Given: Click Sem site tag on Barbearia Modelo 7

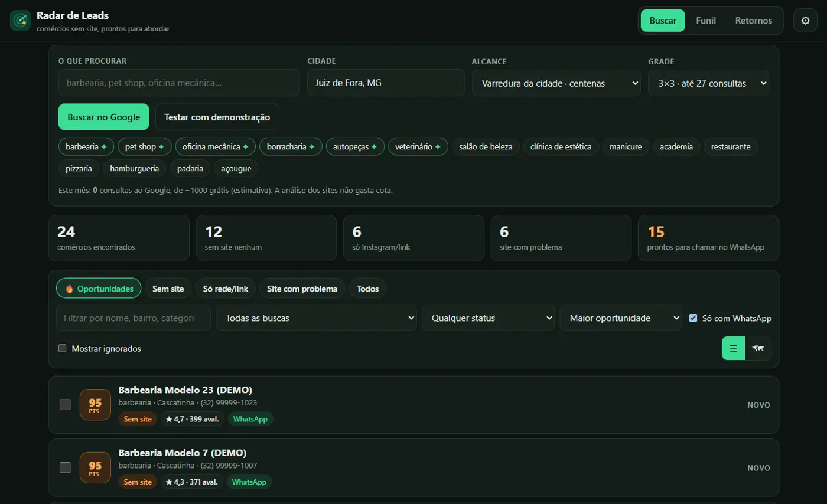Looking at the screenshot, I should coord(138,482).
